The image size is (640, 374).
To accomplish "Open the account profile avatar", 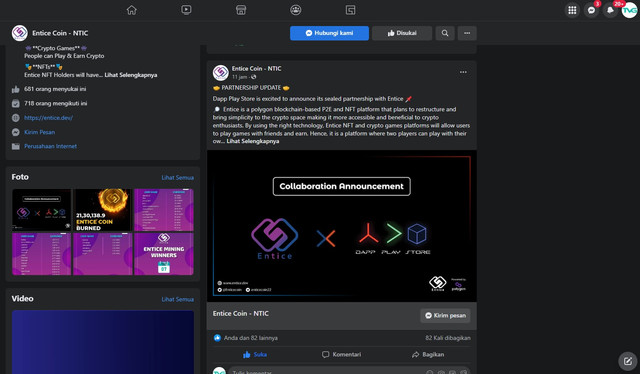I will tap(629, 10).
